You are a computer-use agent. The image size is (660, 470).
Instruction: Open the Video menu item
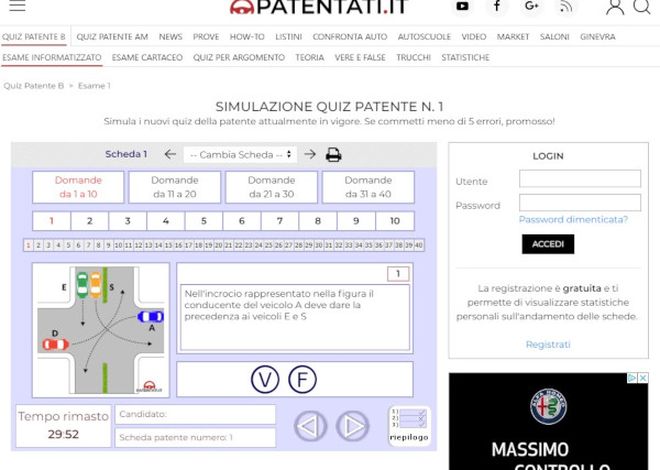pyautogui.click(x=474, y=37)
